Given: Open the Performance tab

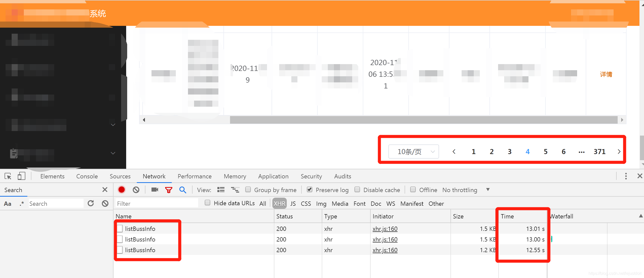Looking at the screenshot, I should click(194, 176).
